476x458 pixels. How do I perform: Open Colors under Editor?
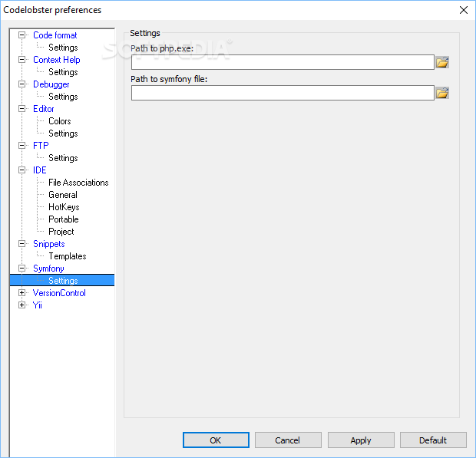[x=60, y=121]
